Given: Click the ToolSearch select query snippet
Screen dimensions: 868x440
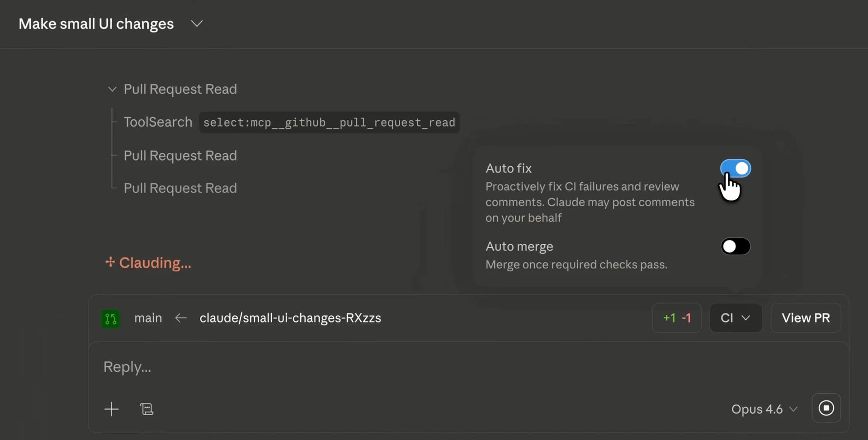Looking at the screenshot, I should click(x=329, y=123).
